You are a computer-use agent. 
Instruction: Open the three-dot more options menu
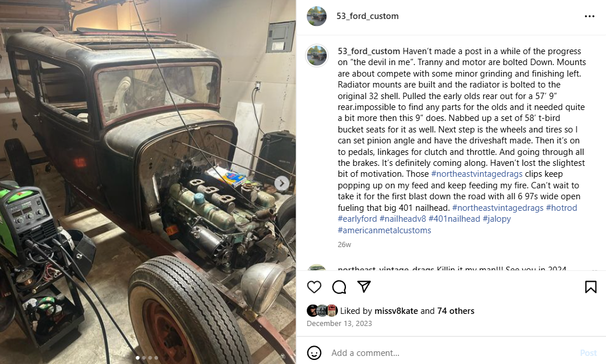(589, 16)
